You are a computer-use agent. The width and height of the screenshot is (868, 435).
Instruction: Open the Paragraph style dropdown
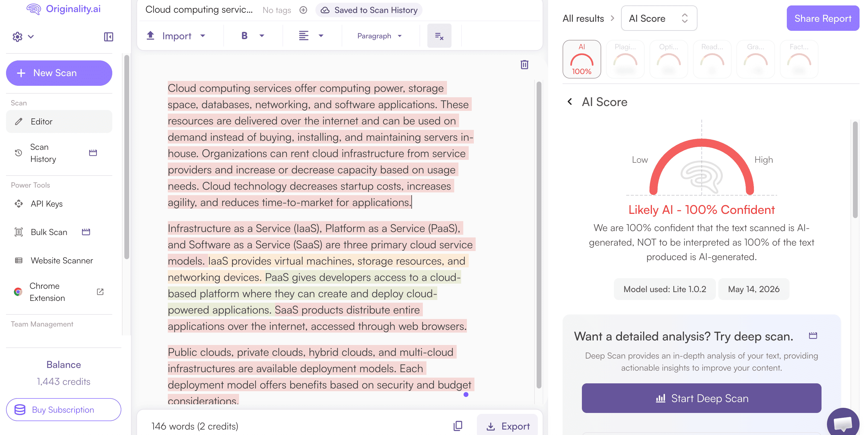(x=380, y=36)
